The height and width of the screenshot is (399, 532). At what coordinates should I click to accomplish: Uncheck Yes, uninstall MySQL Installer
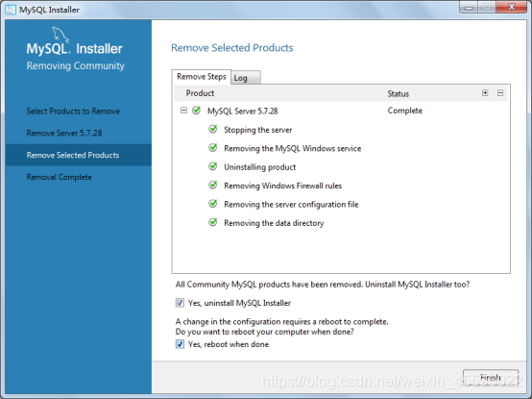click(180, 303)
